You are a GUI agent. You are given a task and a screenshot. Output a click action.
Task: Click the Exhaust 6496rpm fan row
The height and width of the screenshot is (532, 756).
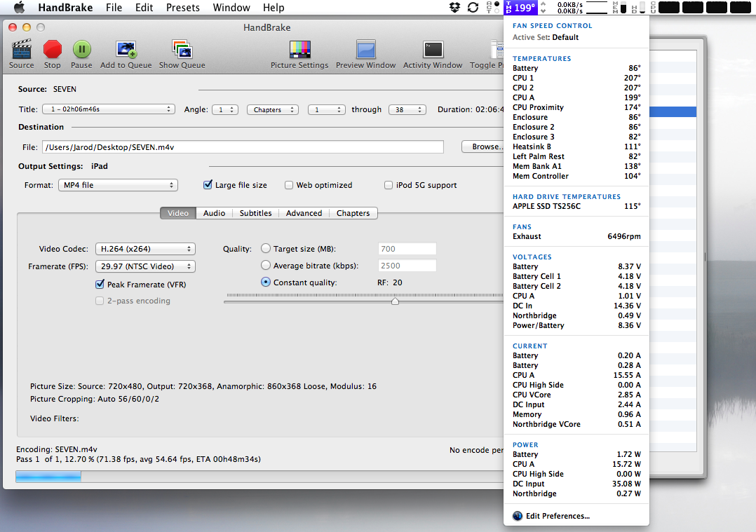pos(576,236)
